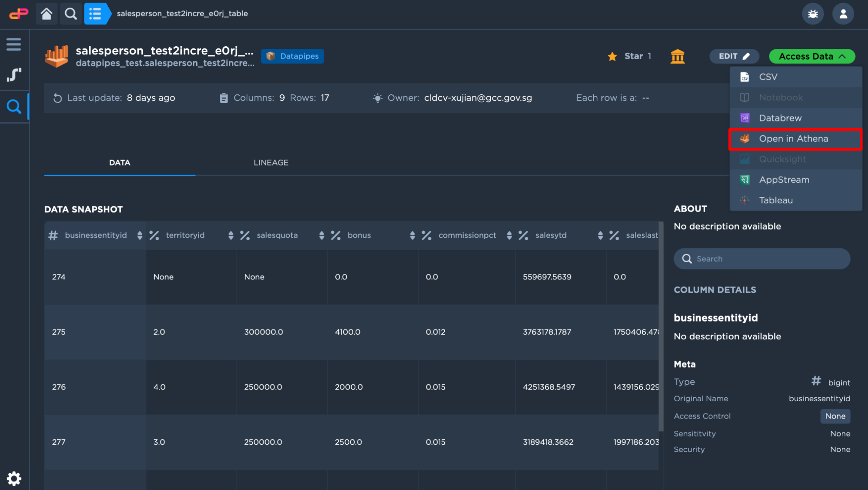Click Access Control None badge

(835, 416)
